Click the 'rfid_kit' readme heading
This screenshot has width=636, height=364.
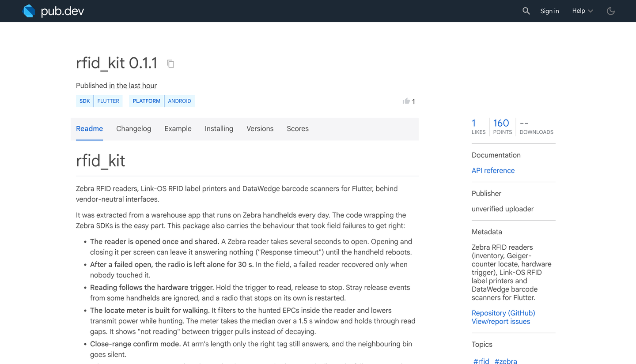(100, 161)
